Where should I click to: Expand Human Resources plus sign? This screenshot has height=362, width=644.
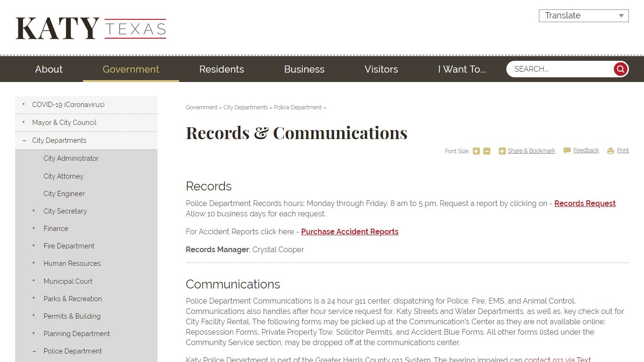(x=33, y=263)
